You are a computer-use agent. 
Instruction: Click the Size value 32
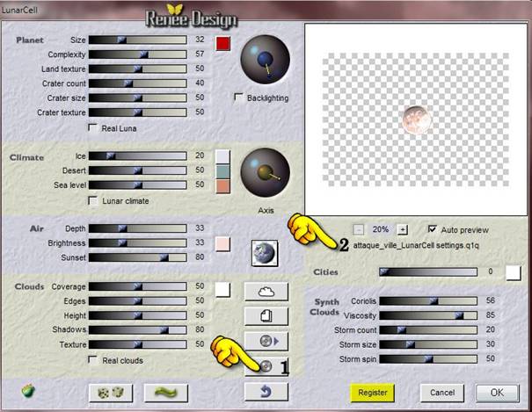point(200,40)
